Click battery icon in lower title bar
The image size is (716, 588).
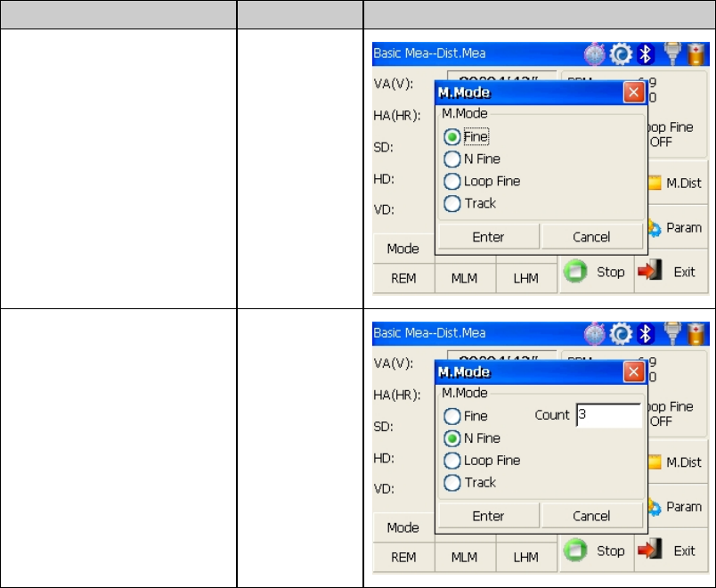point(696,334)
